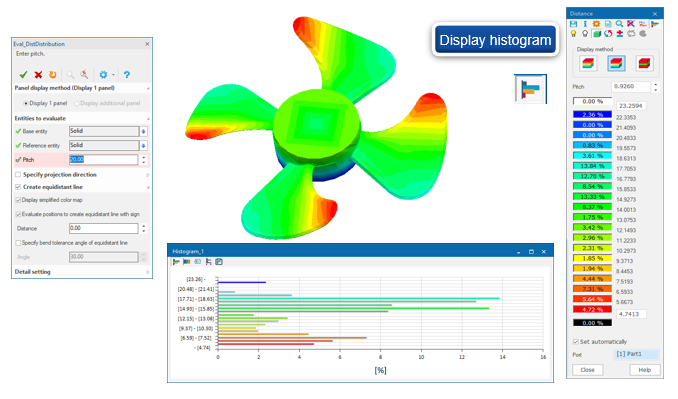Image resolution: width=678 pixels, height=399 pixels.
Task: Open the orange gear icon in Distance panel
Action: coord(596,24)
